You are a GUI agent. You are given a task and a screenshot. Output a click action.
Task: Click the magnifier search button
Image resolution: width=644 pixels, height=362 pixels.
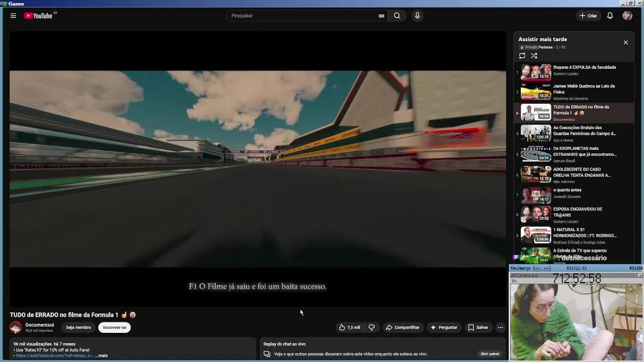397,16
